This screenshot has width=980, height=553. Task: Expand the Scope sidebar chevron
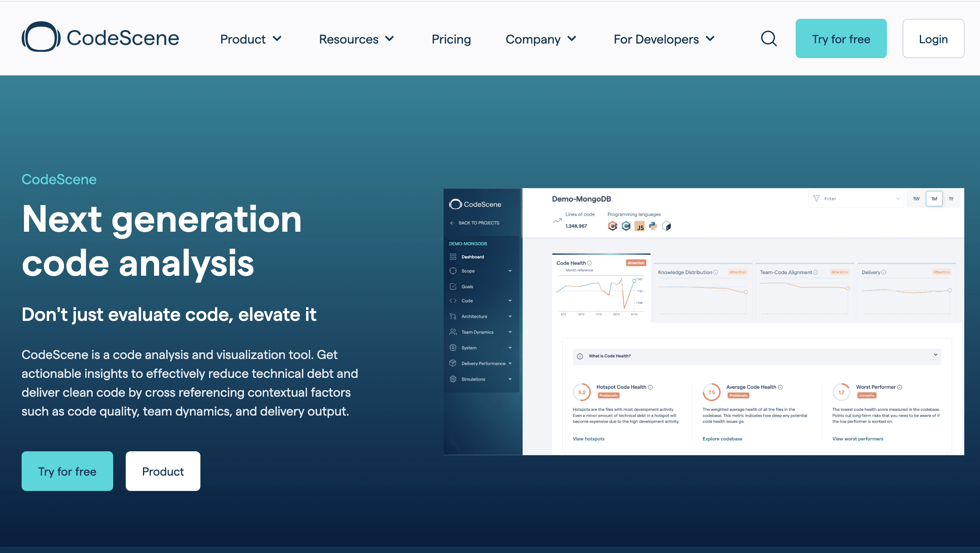pos(510,271)
